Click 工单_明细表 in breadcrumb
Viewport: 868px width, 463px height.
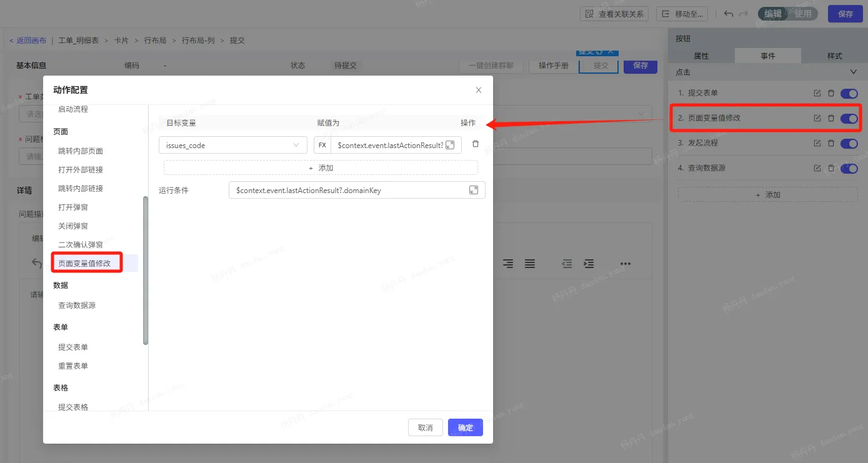(79, 41)
